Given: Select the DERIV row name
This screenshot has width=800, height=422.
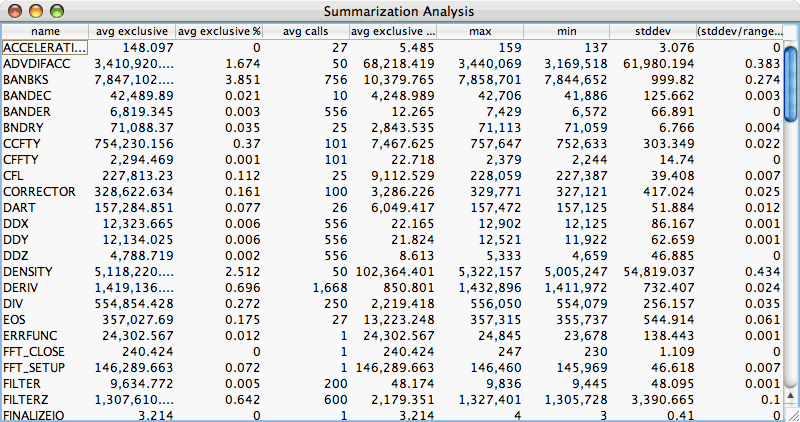Looking at the screenshot, I should pyautogui.click(x=20, y=287).
